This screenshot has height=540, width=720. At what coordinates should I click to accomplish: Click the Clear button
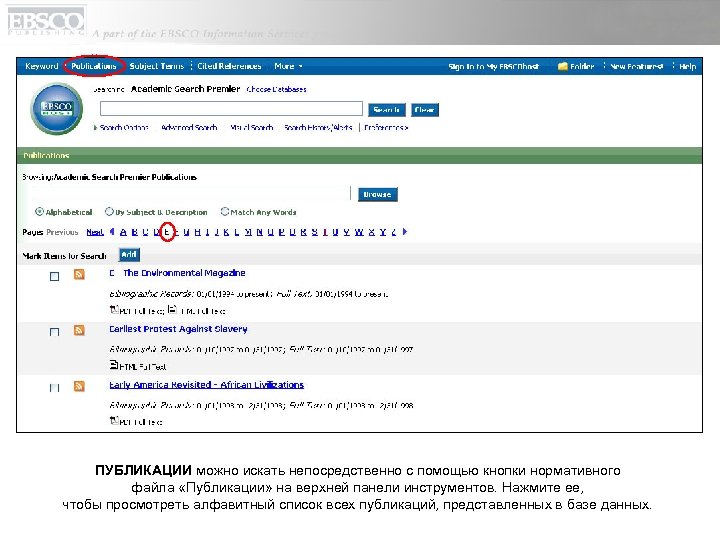[425, 110]
